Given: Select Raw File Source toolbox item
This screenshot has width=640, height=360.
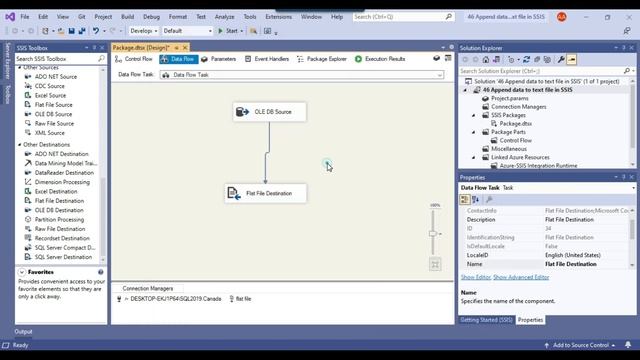Looking at the screenshot, I should (54, 124).
